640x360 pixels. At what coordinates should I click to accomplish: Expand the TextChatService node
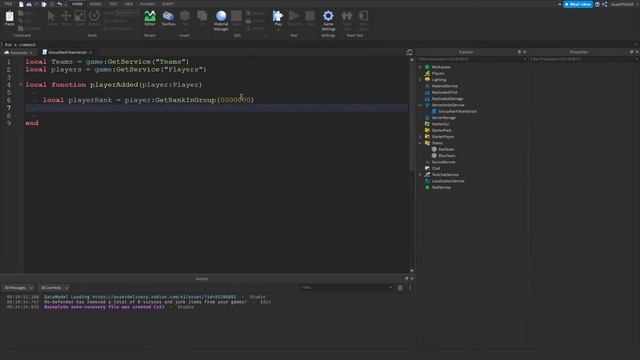[x=420, y=175]
